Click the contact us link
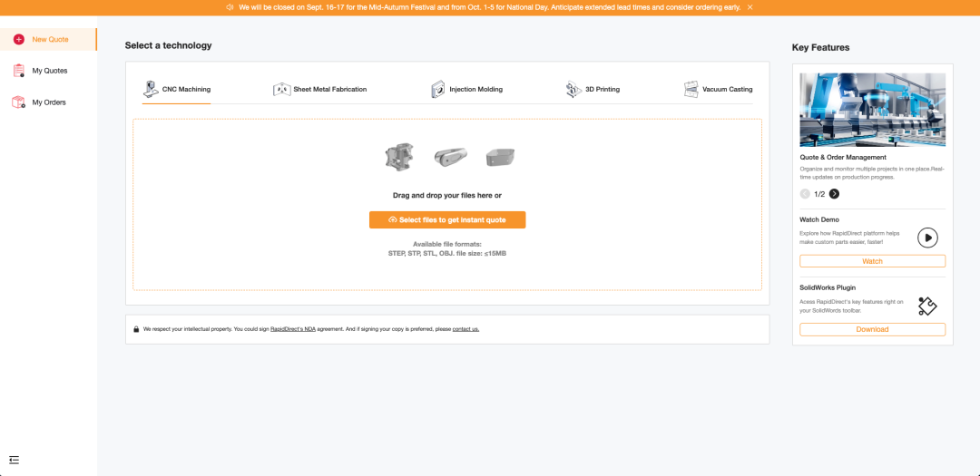Image resolution: width=980 pixels, height=476 pixels. point(465,328)
